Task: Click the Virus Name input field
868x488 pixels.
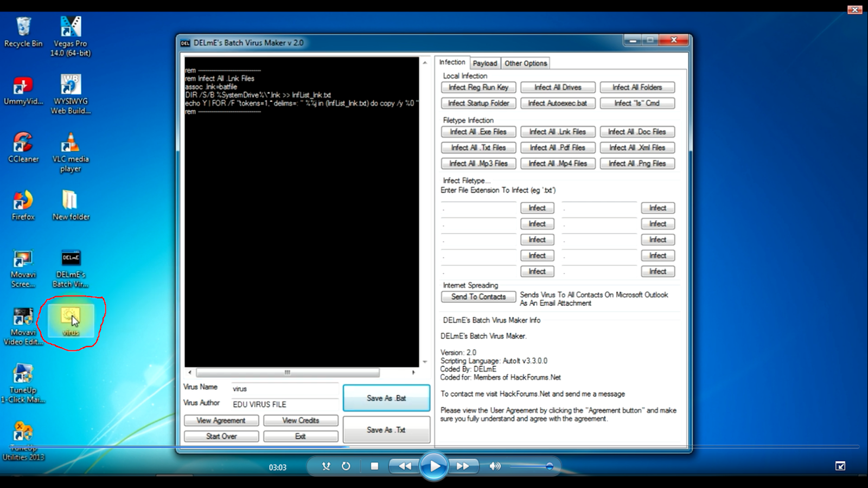Action: pyautogui.click(x=284, y=389)
